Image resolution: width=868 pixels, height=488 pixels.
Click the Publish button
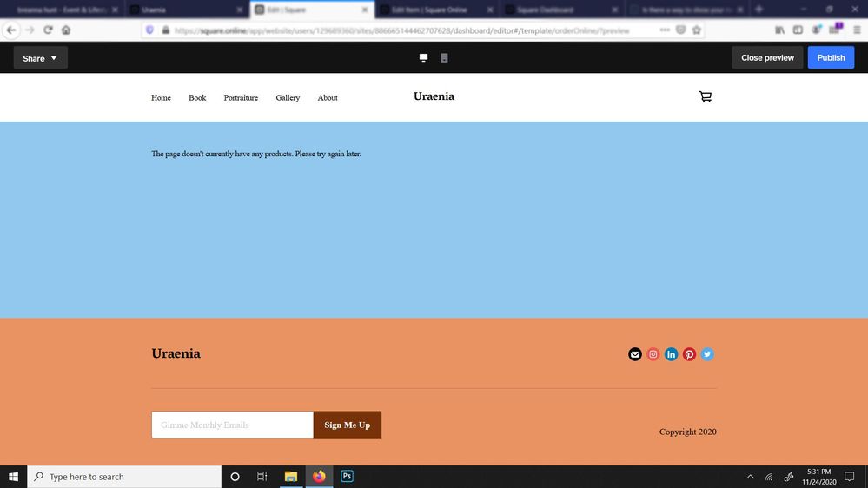tap(831, 58)
